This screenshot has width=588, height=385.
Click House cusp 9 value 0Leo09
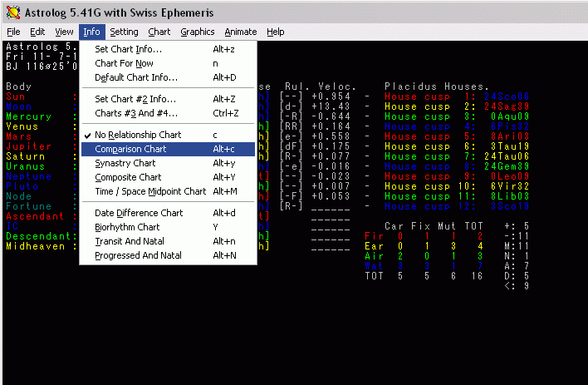pyautogui.click(x=510, y=176)
